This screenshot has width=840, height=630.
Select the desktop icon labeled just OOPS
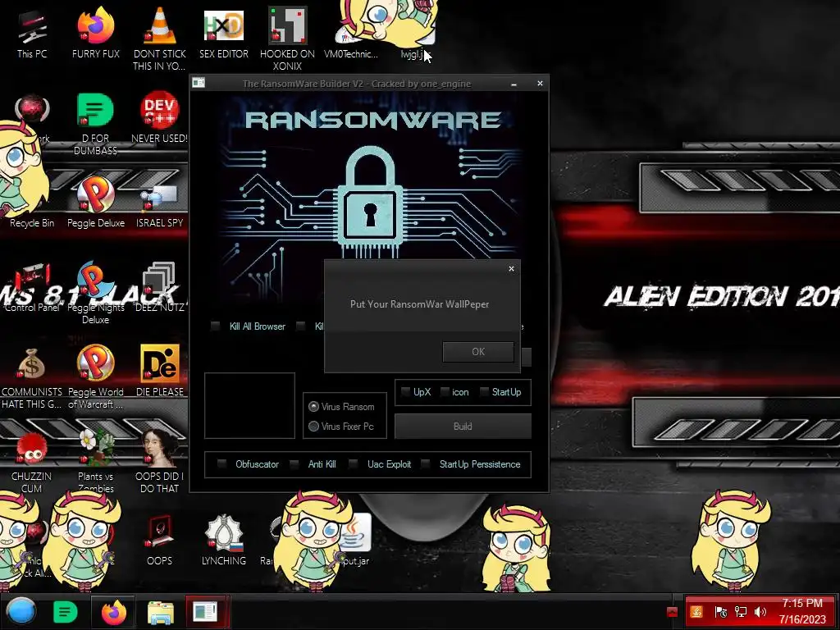click(159, 540)
